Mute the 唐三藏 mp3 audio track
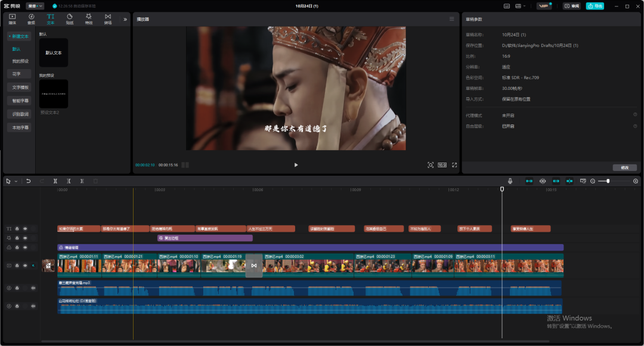 (33, 288)
